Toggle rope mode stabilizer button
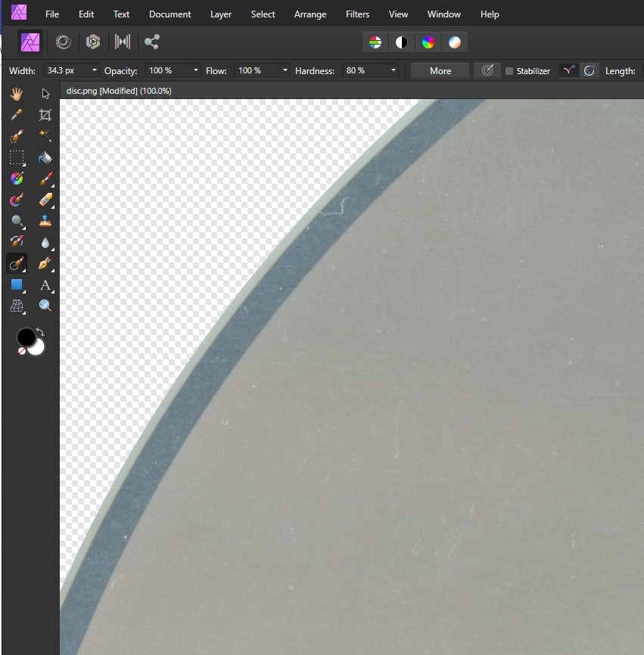The image size is (644, 655). tap(568, 70)
